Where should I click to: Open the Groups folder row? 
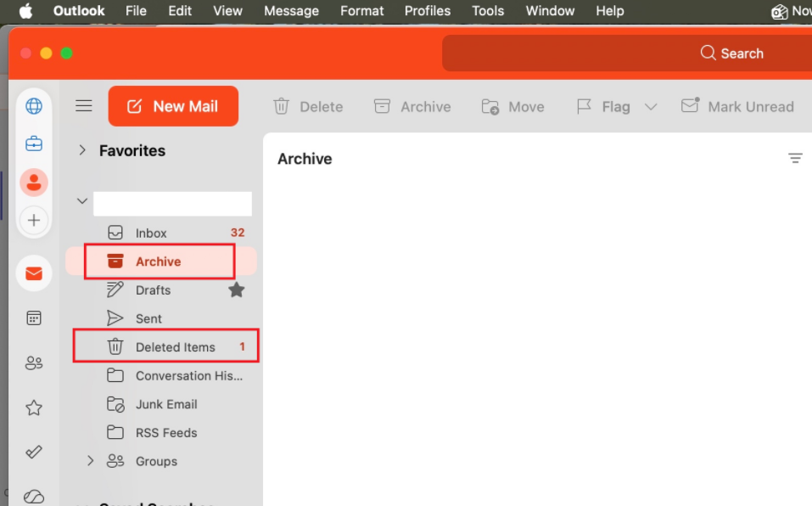(161, 461)
